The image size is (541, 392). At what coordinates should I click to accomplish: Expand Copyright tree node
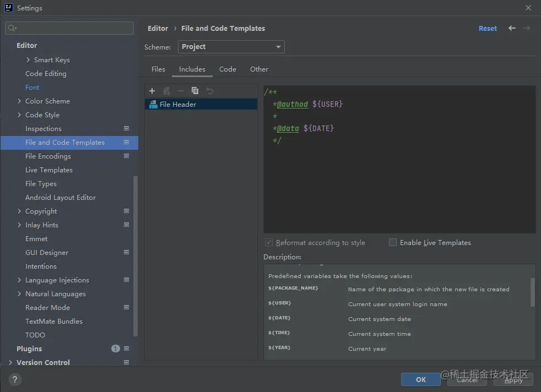click(19, 211)
